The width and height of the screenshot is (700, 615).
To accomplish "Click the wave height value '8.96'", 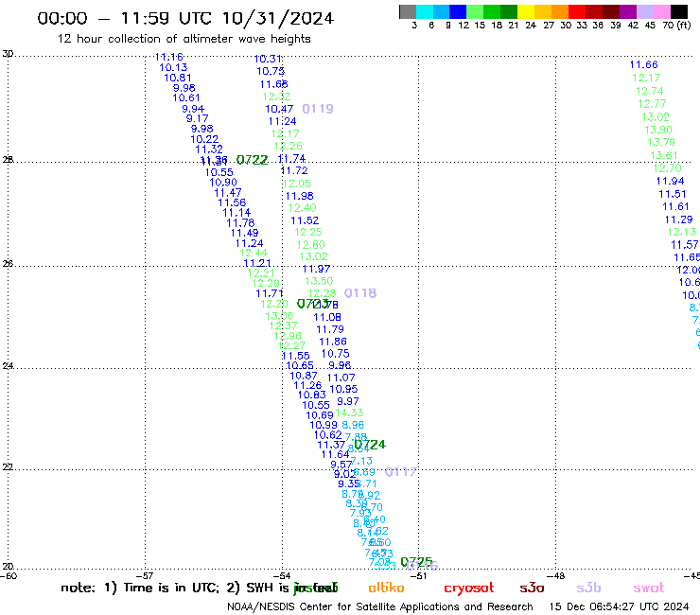I will coord(353,425).
